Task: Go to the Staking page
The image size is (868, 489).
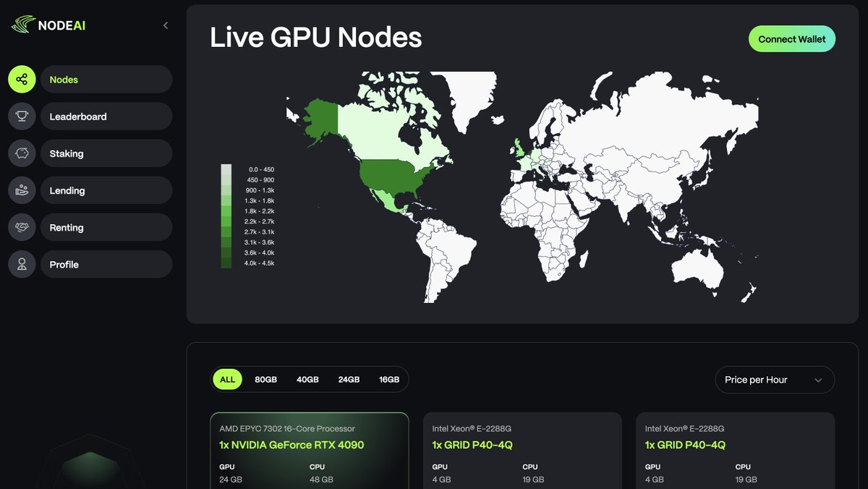Action: pyautogui.click(x=106, y=153)
